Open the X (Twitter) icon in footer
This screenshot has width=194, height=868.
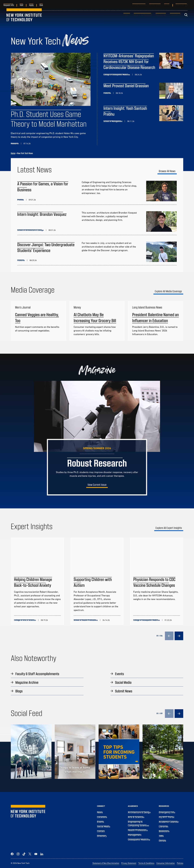pyautogui.click(x=30, y=854)
